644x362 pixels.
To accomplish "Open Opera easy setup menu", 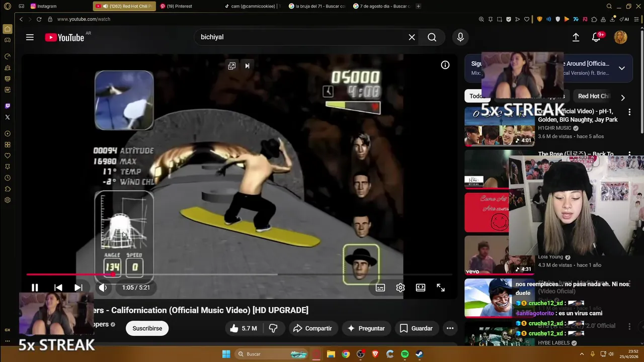I will (637, 19).
